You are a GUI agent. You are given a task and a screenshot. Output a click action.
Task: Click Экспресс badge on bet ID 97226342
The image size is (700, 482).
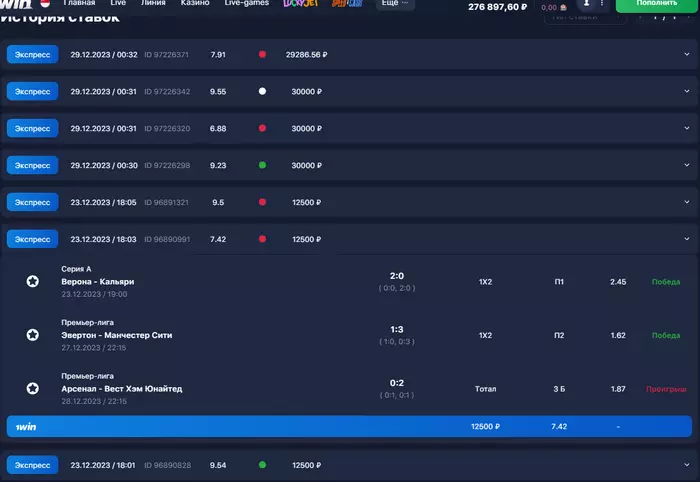point(33,91)
